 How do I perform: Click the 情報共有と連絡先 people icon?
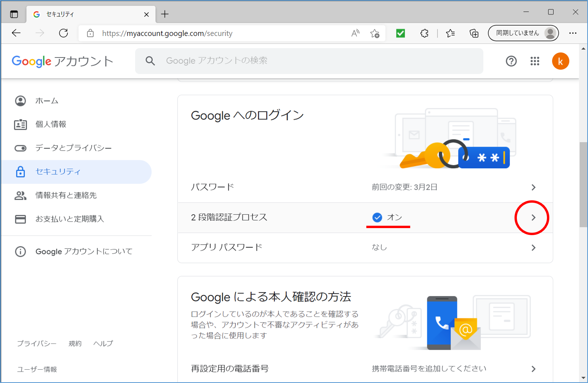click(20, 195)
